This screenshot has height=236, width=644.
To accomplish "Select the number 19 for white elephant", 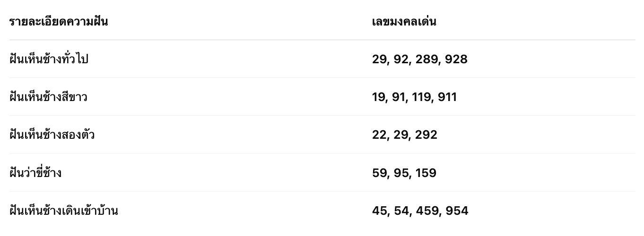I will (378, 97).
